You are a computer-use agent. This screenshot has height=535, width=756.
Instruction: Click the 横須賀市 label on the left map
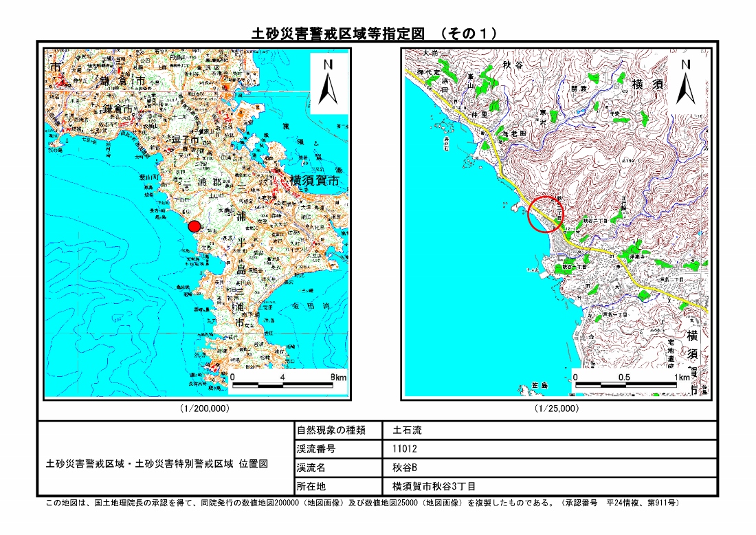pyautogui.click(x=314, y=182)
